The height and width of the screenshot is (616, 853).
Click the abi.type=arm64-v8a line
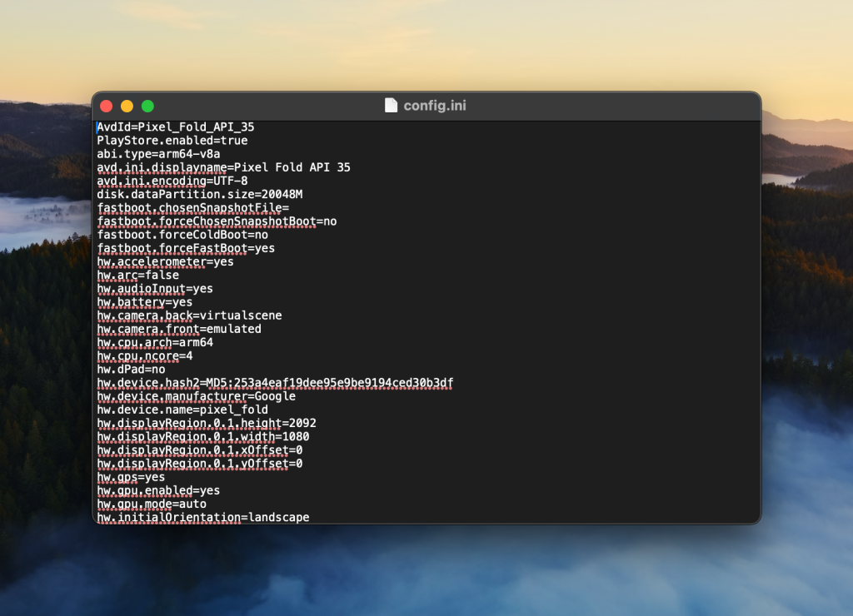pos(159,154)
